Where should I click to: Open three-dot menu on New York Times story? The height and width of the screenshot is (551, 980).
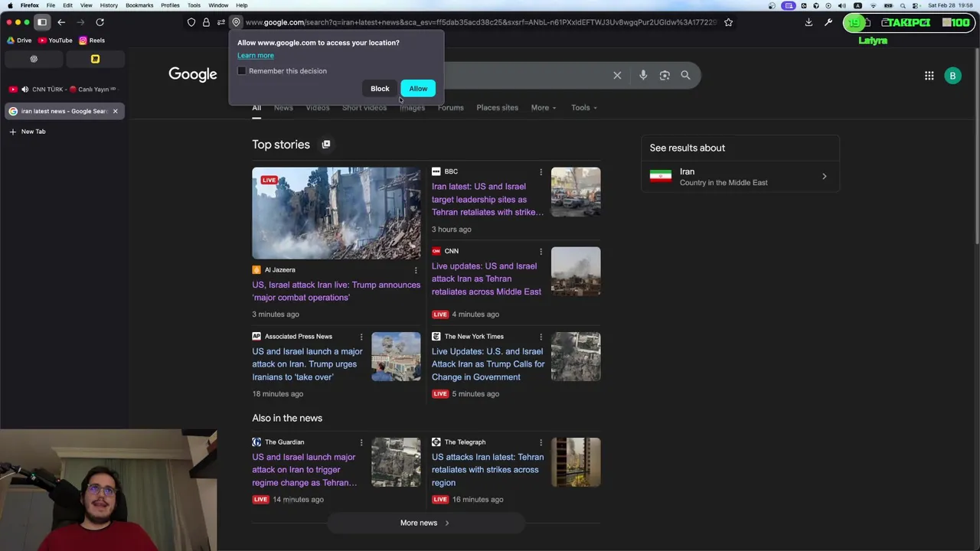tap(541, 337)
